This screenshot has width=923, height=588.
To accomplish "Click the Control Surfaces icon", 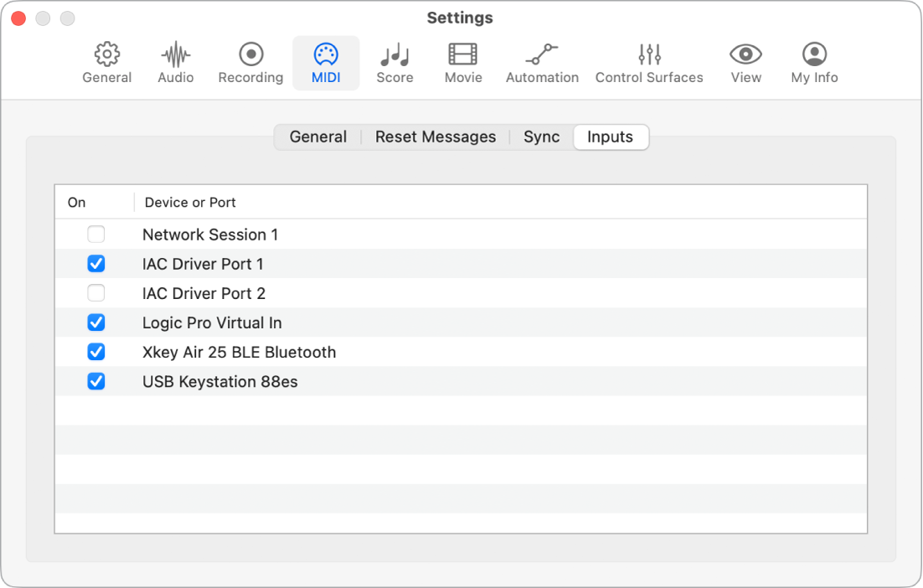I will coord(649,62).
